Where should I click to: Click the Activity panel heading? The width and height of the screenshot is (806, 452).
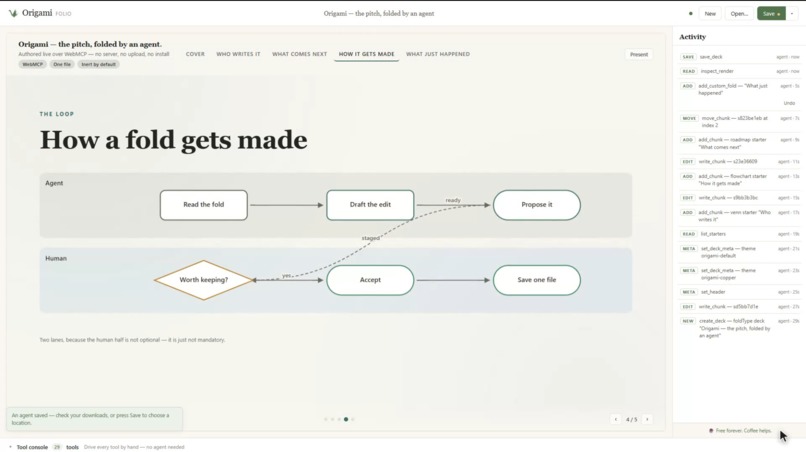pos(692,37)
